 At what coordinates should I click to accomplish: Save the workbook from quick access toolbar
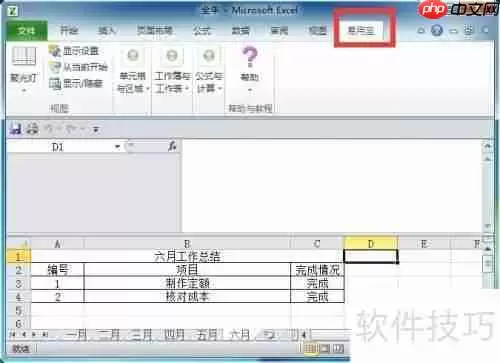tap(15, 129)
